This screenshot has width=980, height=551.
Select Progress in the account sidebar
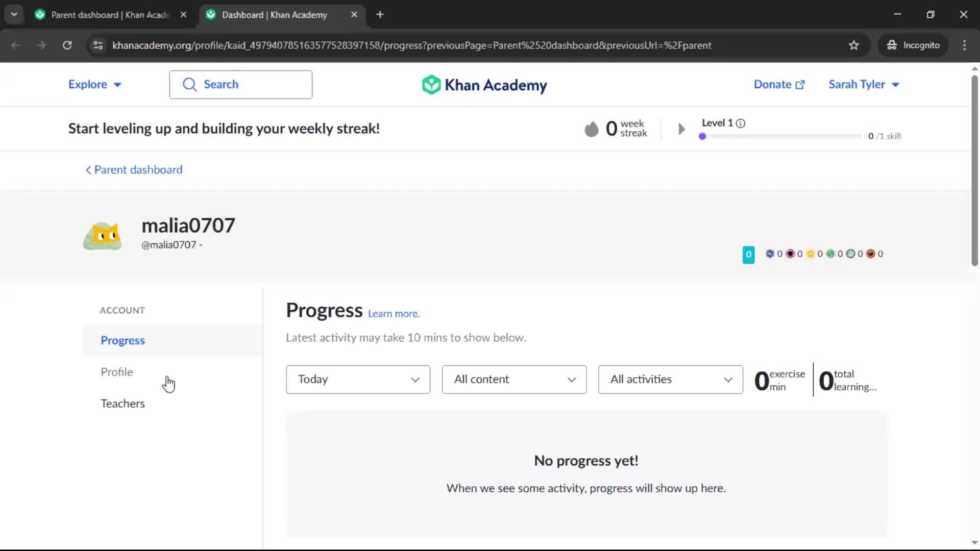(173, 340)
